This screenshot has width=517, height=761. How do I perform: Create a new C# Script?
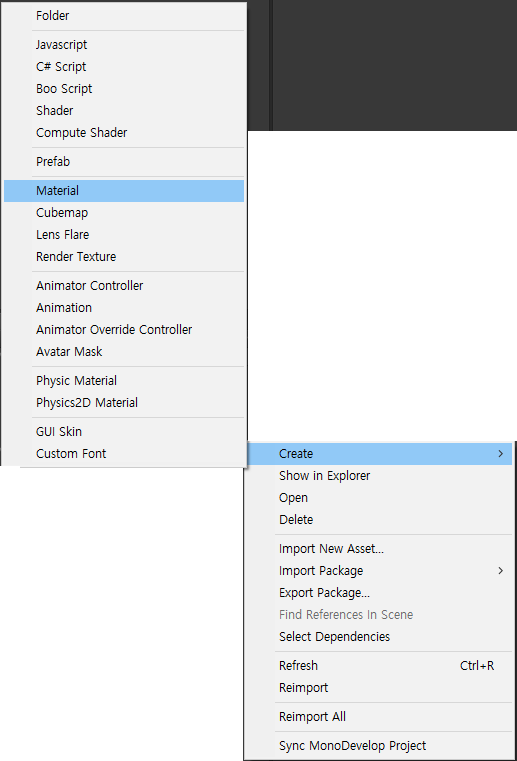pyautogui.click(x=124, y=66)
